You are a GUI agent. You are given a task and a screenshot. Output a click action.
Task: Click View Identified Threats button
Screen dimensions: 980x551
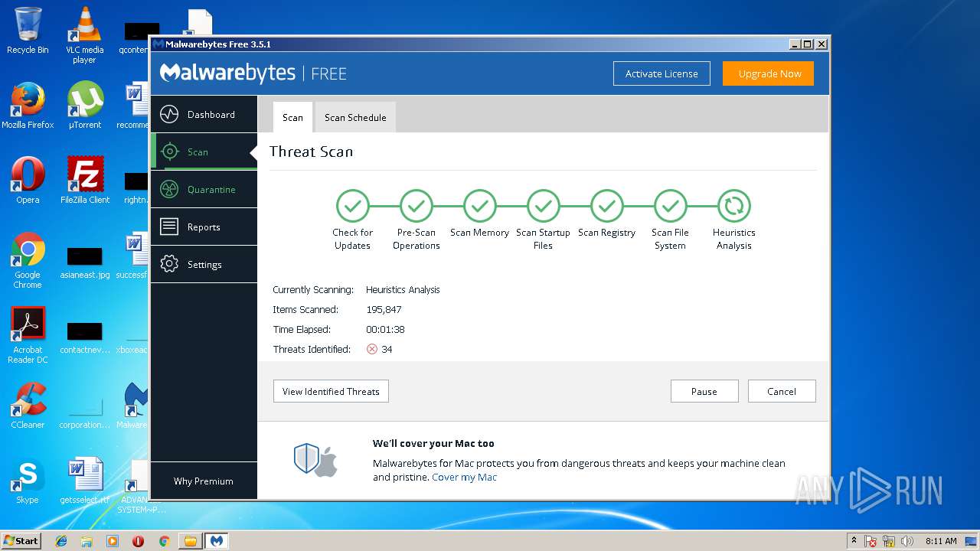pyautogui.click(x=331, y=391)
